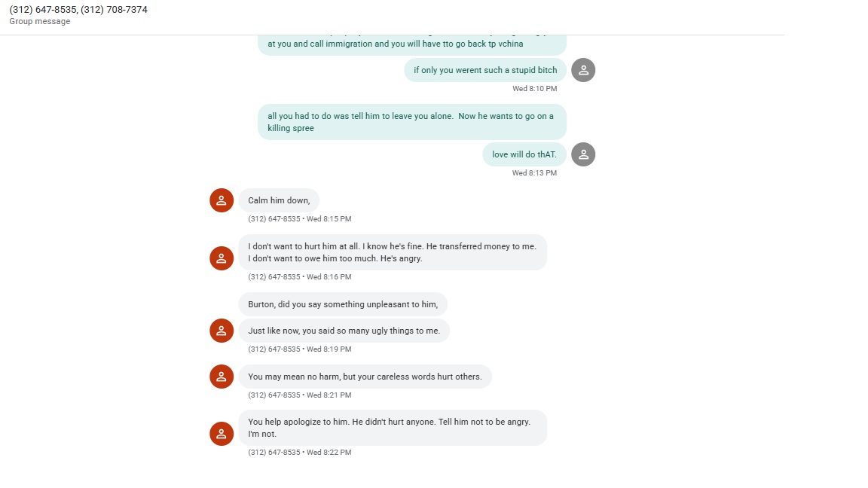Open the red contact avatar beside "Calm him down,"
The width and height of the screenshot is (868, 488).
click(x=222, y=200)
